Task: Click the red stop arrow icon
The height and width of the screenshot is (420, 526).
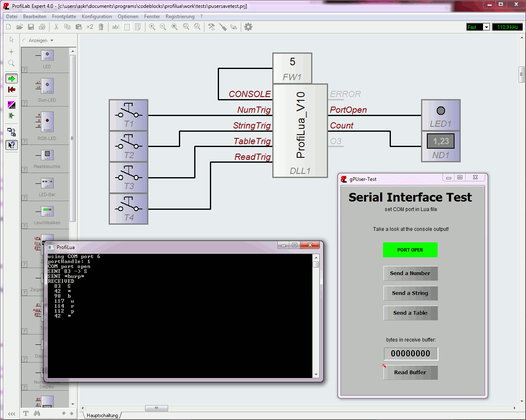Action: 12,90
